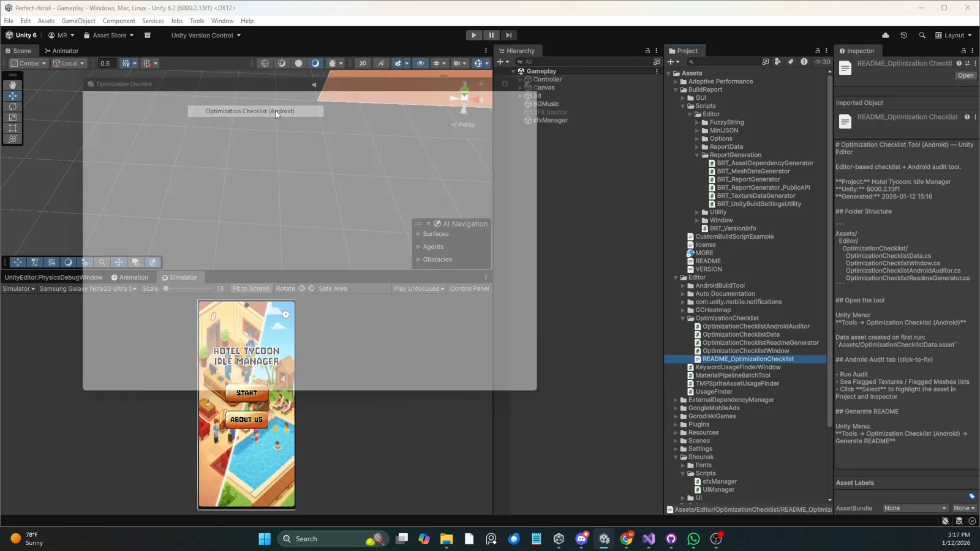The height and width of the screenshot is (551, 980).
Task: Toggle grid visibility in Scene
Action: pos(126,63)
